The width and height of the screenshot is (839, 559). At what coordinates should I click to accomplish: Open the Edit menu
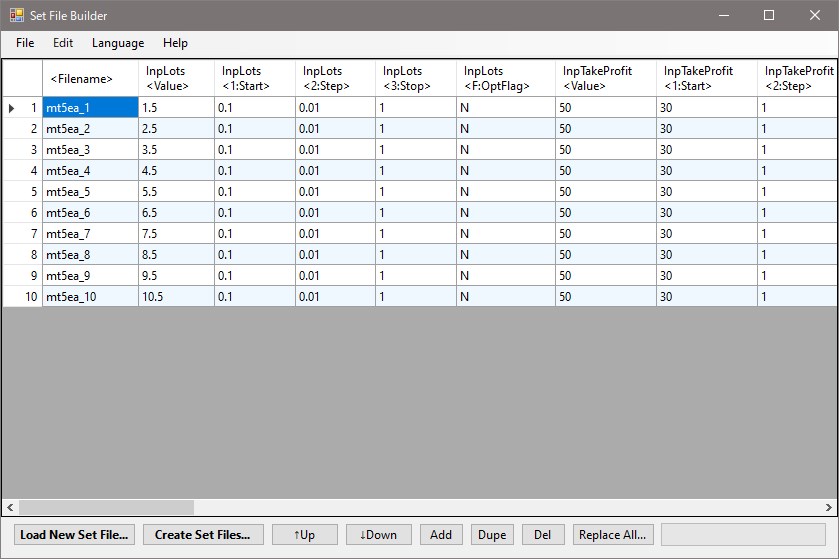(63, 43)
